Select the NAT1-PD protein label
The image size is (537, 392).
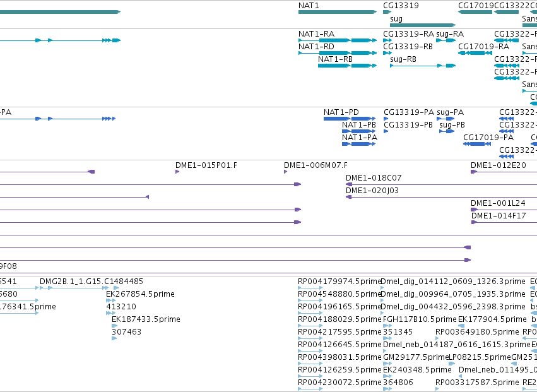341,112
